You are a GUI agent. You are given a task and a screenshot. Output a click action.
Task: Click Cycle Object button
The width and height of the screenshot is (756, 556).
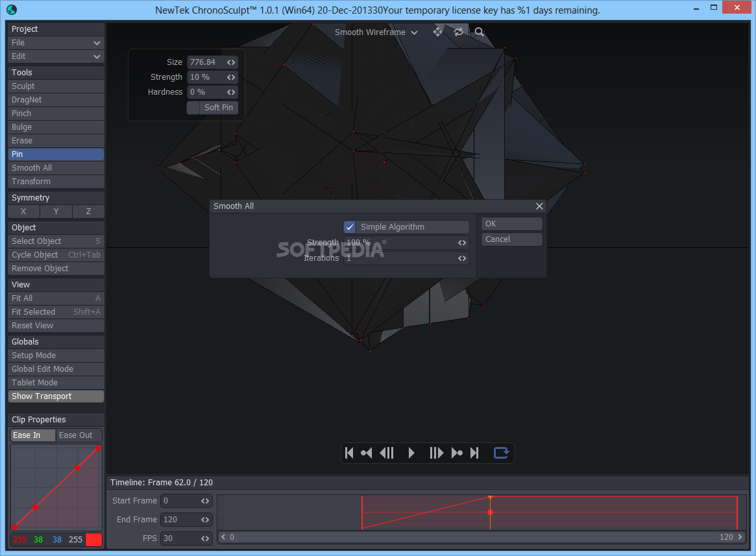(x=56, y=254)
